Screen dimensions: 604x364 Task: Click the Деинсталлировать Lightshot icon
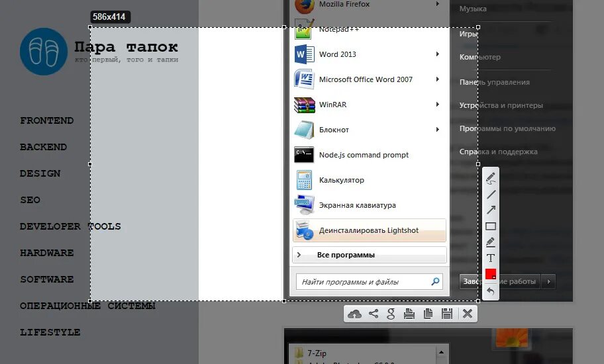click(304, 230)
